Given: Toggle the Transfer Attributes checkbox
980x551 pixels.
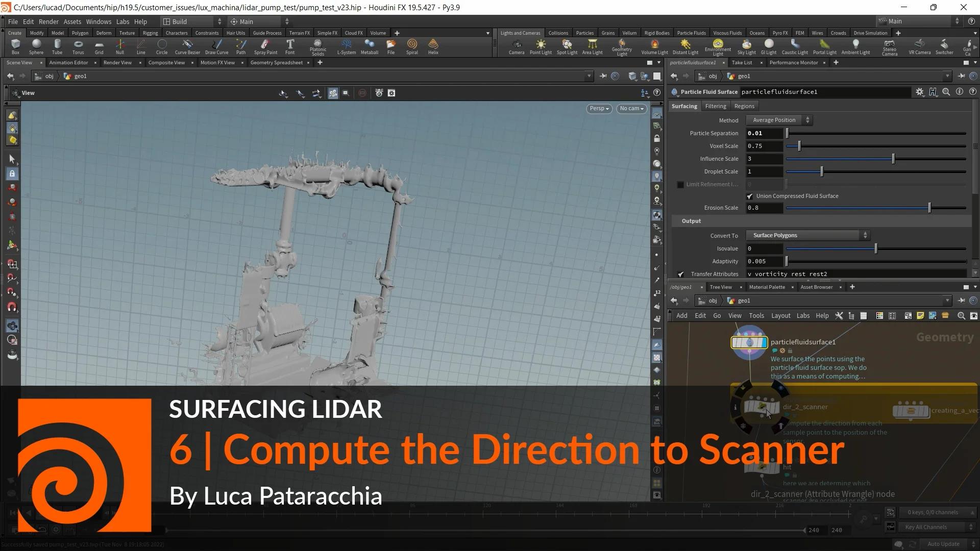Looking at the screenshot, I should tap(680, 274).
